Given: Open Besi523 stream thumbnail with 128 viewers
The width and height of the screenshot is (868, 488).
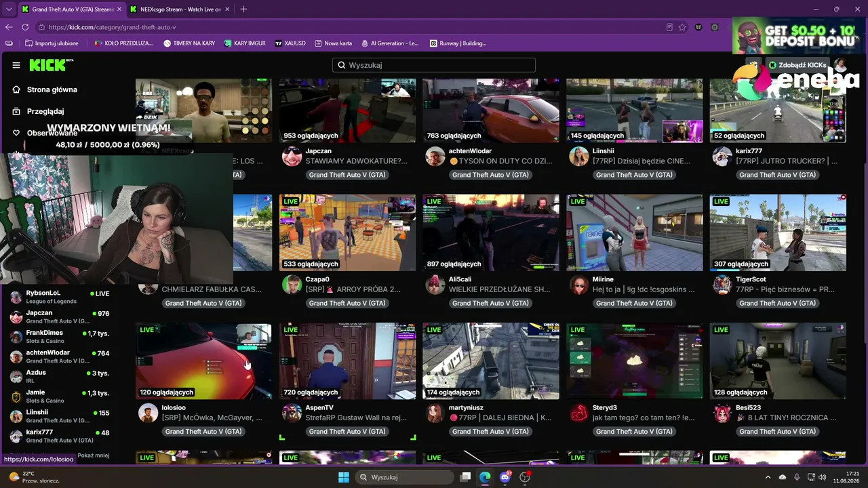Looking at the screenshot, I should click(778, 361).
